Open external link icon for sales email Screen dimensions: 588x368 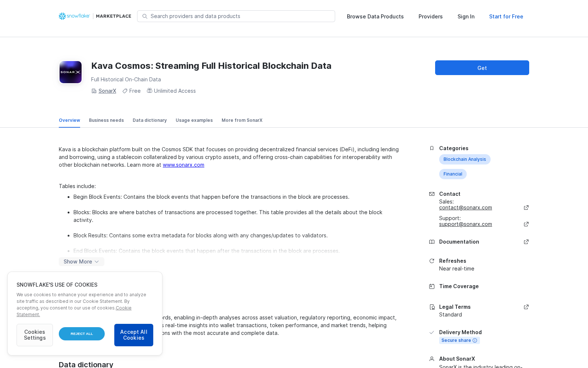tap(526, 208)
